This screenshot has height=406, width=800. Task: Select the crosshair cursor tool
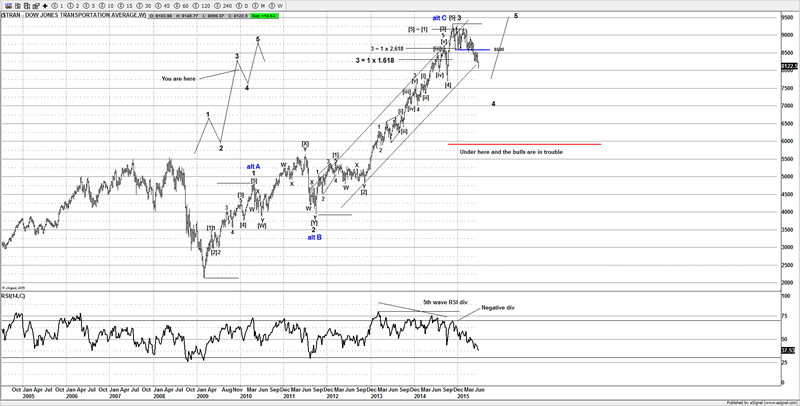coord(45,6)
